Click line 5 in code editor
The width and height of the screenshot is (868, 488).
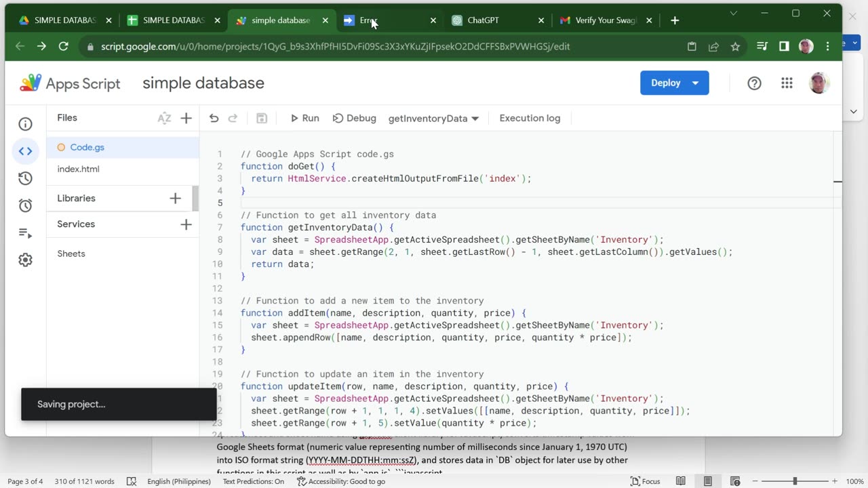[536, 203]
